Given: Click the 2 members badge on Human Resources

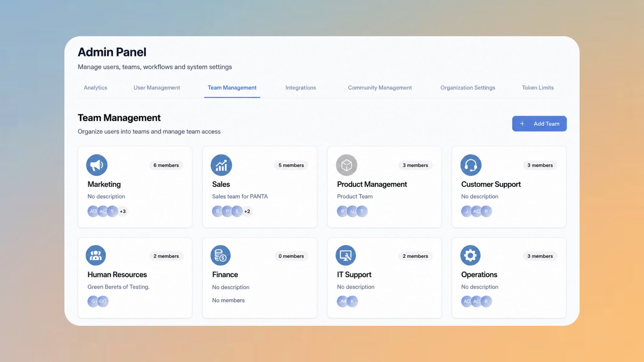Looking at the screenshot, I should (x=166, y=256).
